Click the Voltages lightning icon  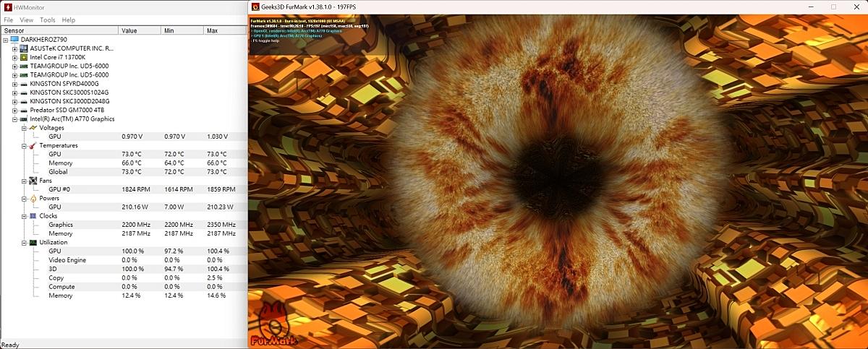pyautogui.click(x=33, y=128)
